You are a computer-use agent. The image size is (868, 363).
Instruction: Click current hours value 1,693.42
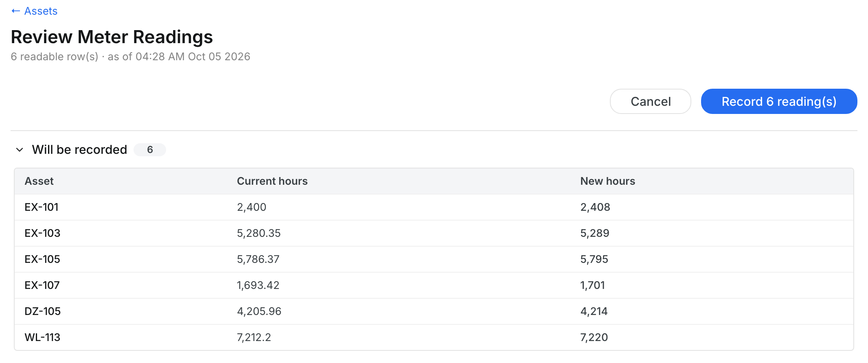coord(258,285)
